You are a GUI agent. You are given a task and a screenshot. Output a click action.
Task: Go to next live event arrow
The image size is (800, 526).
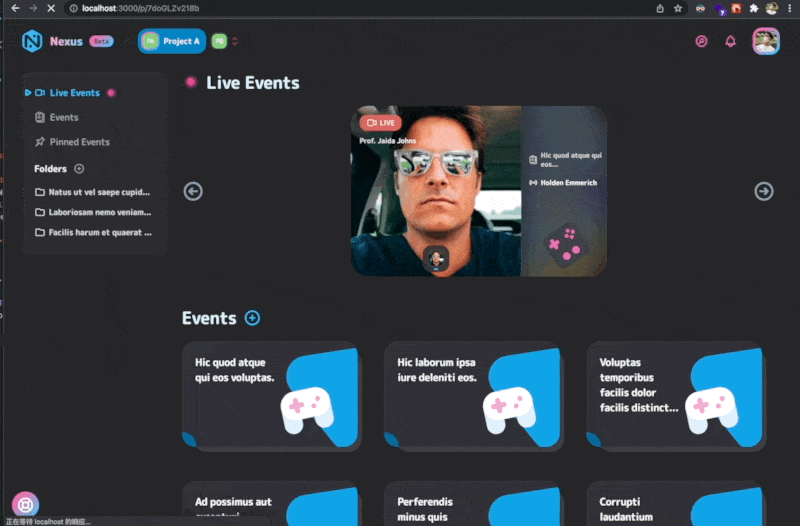click(x=764, y=191)
